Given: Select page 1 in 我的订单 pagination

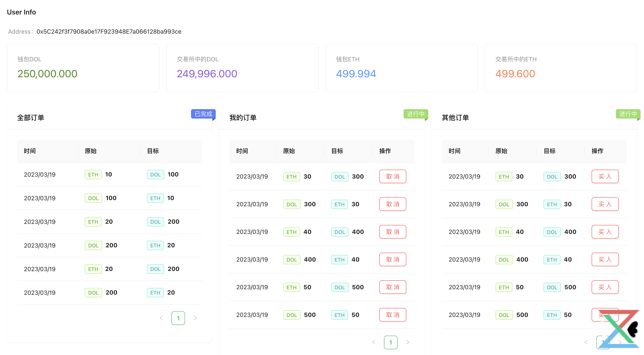Looking at the screenshot, I should [x=391, y=342].
